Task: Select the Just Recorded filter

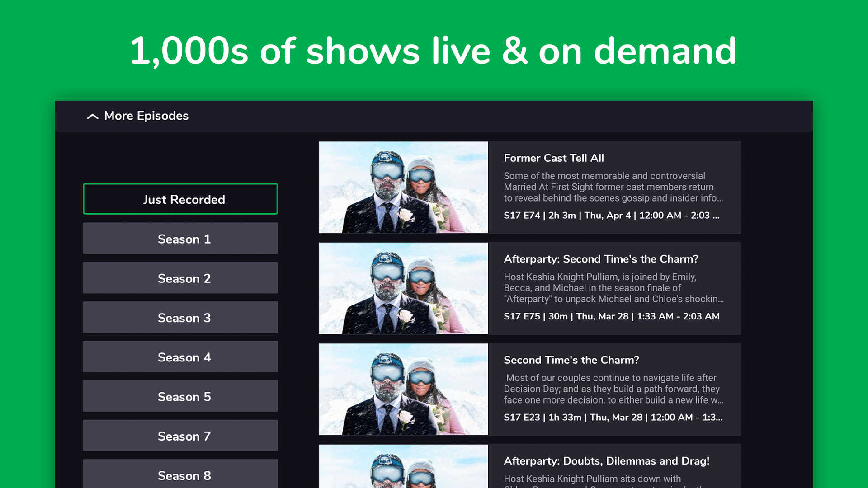Action: coord(180,199)
